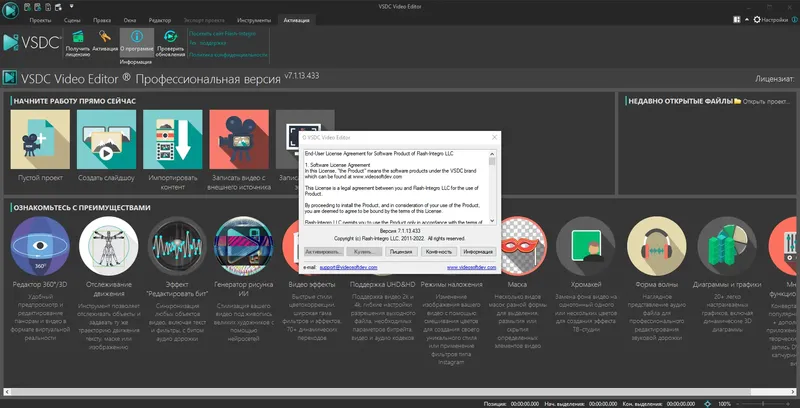Click the Лицензия button in the dialog
Screen dimensions: 800x408
tap(402, 252)
